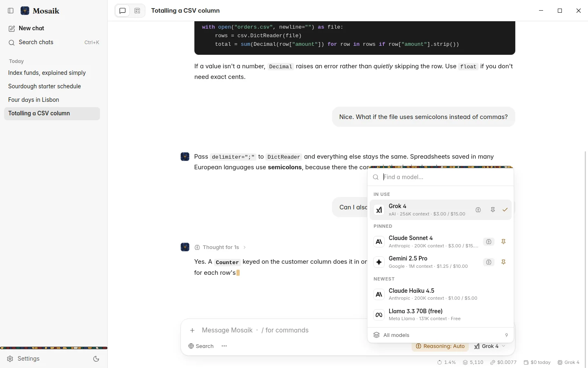
Task: Select Claude Haiku 4.5 model
Action: click(441, 294)
